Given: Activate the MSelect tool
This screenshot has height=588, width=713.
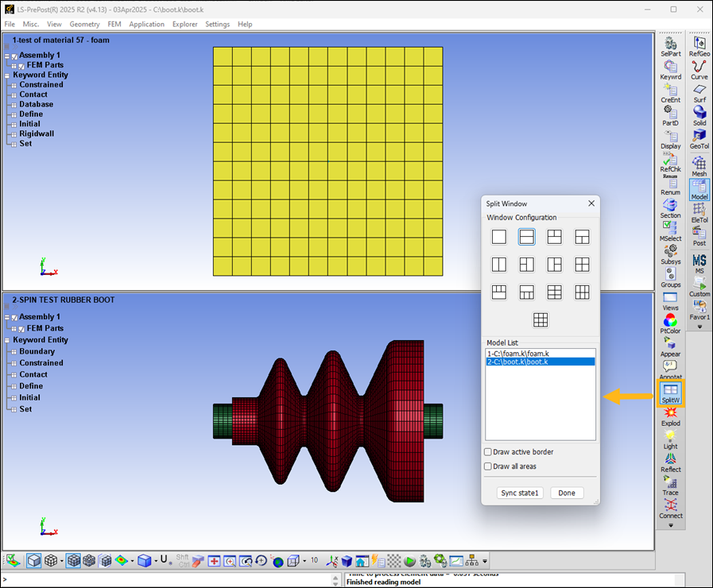Looking at the screenshot, I should coord(670,231).
